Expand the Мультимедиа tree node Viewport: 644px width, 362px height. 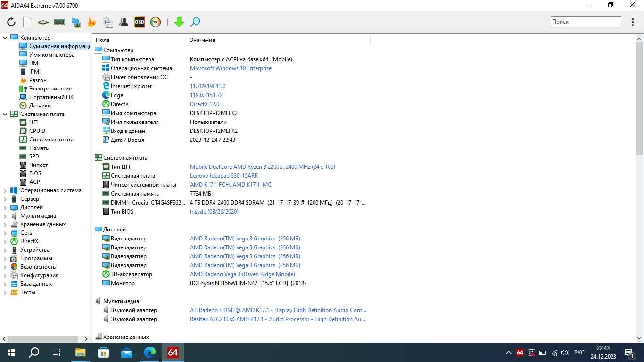coord(5,216)
